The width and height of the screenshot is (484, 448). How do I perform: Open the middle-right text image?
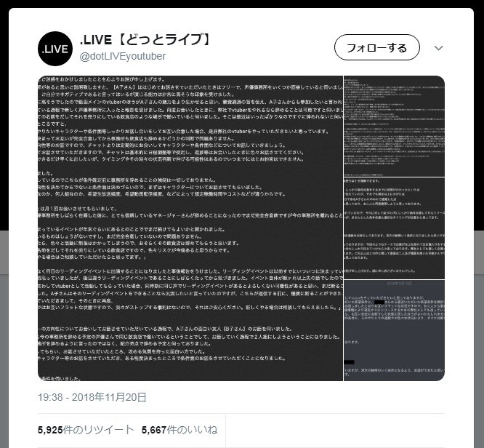click(x=394, y=228)
